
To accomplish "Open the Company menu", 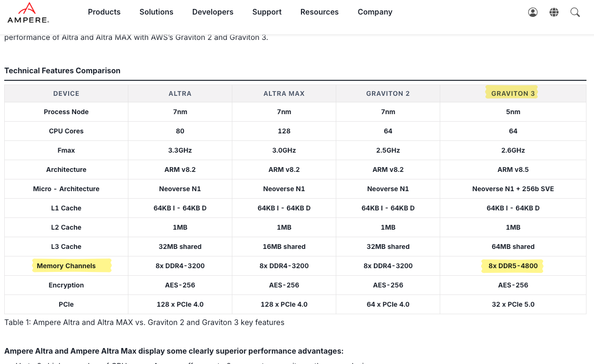I will pyautogui.click(x=375, y=12).
